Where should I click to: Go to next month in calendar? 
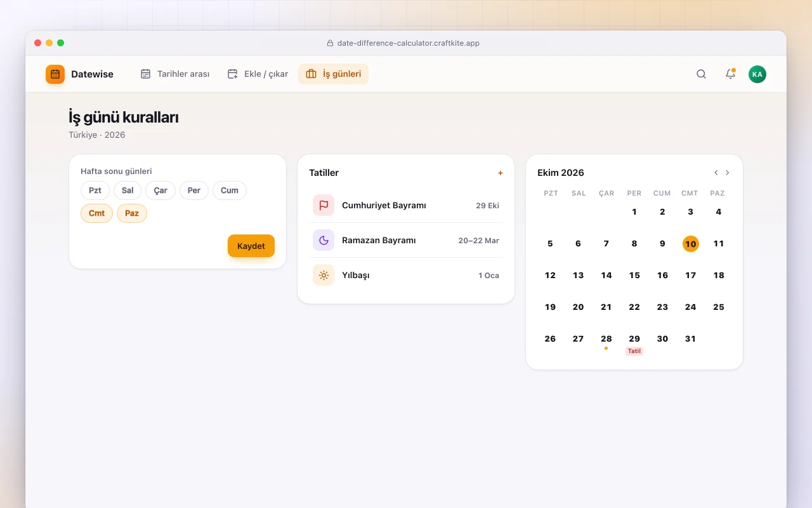[x=728, y=173]
